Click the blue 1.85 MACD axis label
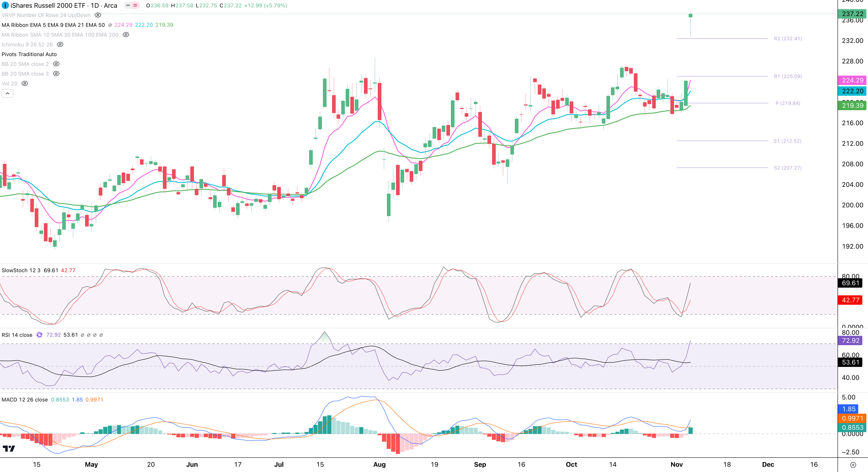Screen dimensions: 868x472 coord(849,409)
